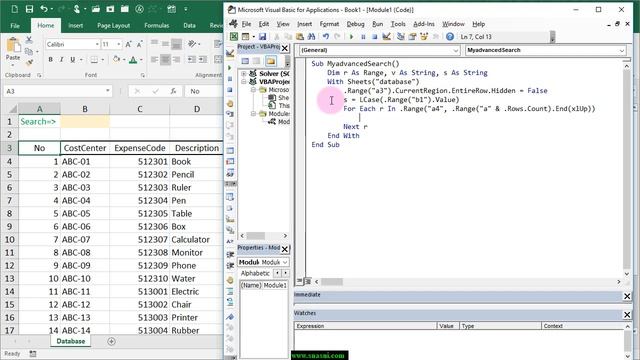Image resolution: width=640 pixels, height=360 pixels.
Task: Toggle Middle Align in Excel ribbon
Action: point(165,44)
